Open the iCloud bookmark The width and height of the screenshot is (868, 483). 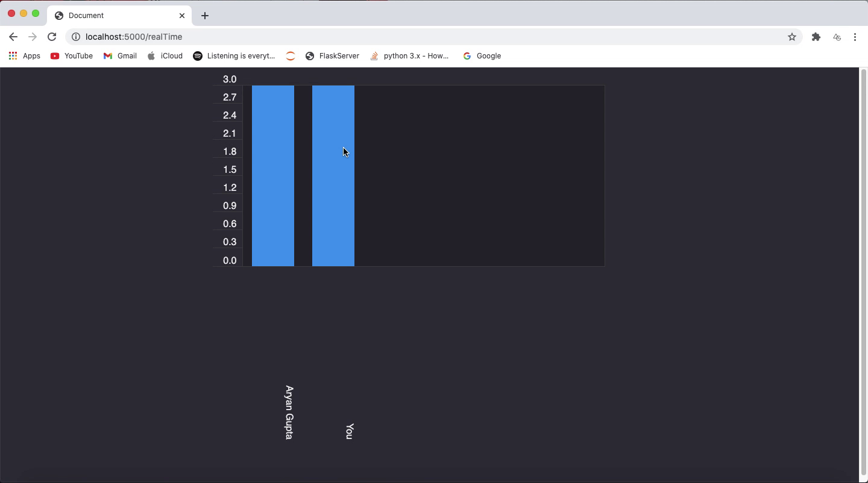[x=165, y=56]
